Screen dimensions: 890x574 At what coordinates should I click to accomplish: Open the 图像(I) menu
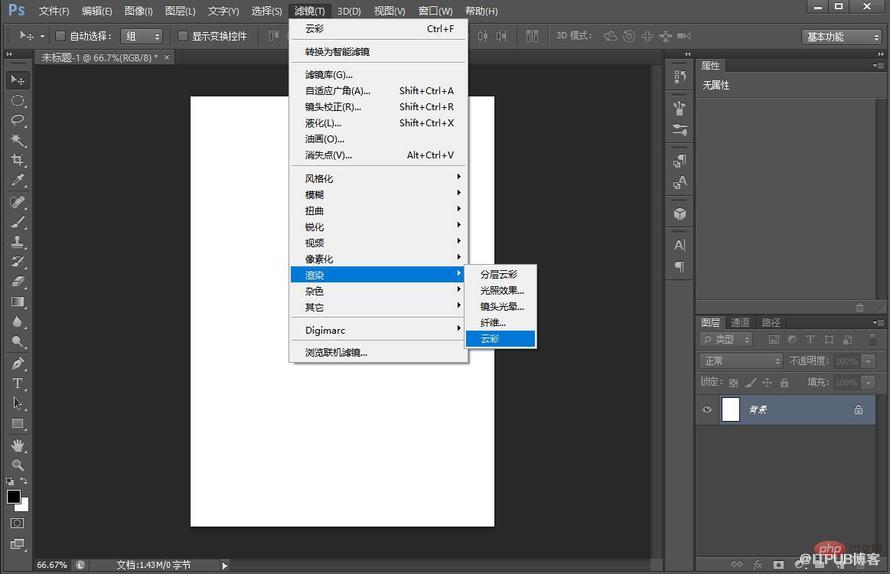(x=138, y=11)
